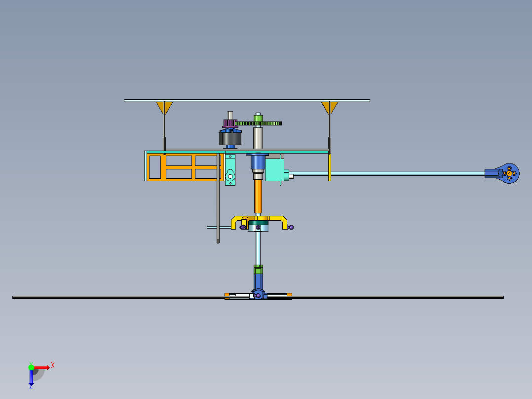Viewport: 532px width, 399px height.
Task: Select the right main rotor blade
Action: coord(398,297)
